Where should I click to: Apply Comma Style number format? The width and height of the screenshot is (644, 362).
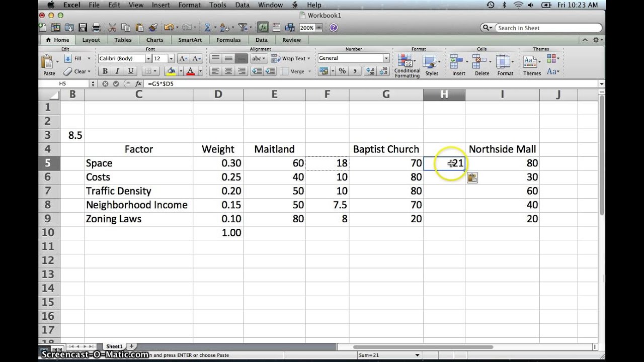[x=356, y=71]
